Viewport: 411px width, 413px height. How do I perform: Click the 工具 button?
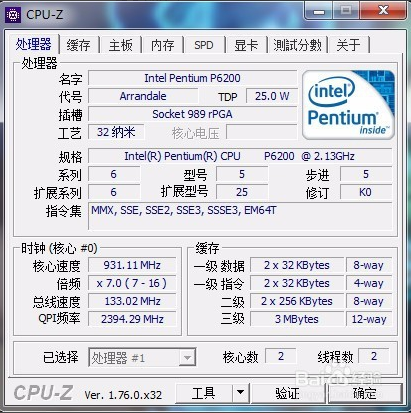(x=204, y=393)
